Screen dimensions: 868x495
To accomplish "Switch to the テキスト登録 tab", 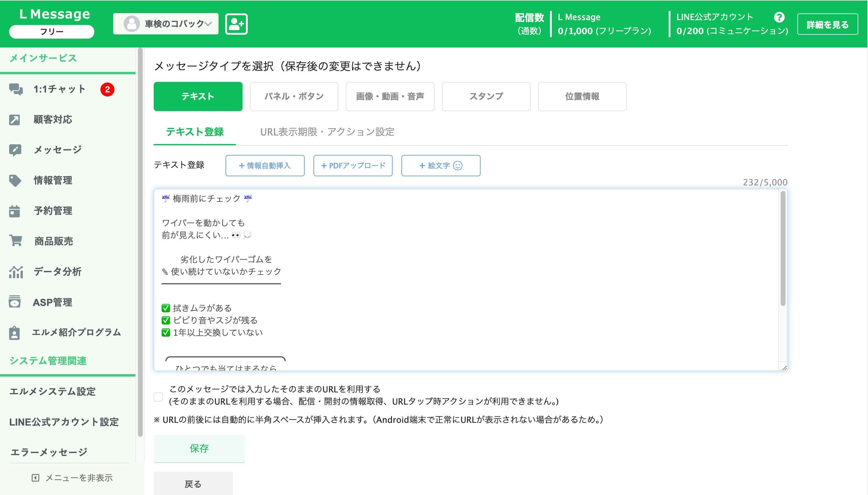I will click(195, 132).
